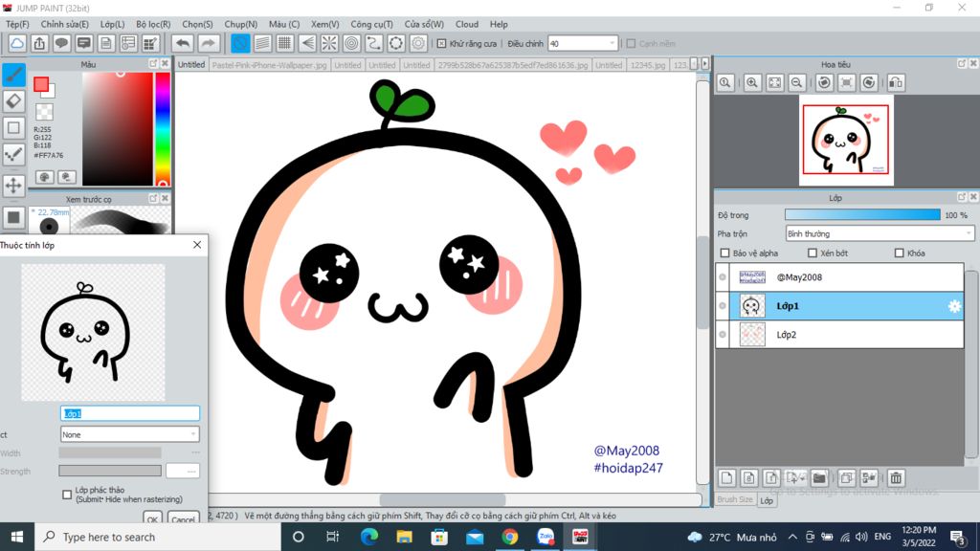The height and width of the screenshot is (551, 980).
Task: Zoom in with navigator magnifier plus
Action: click(x=752, y=82)
